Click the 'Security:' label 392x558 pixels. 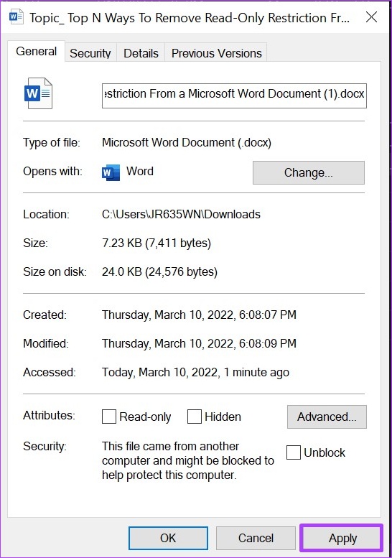[x=45, y=446]
